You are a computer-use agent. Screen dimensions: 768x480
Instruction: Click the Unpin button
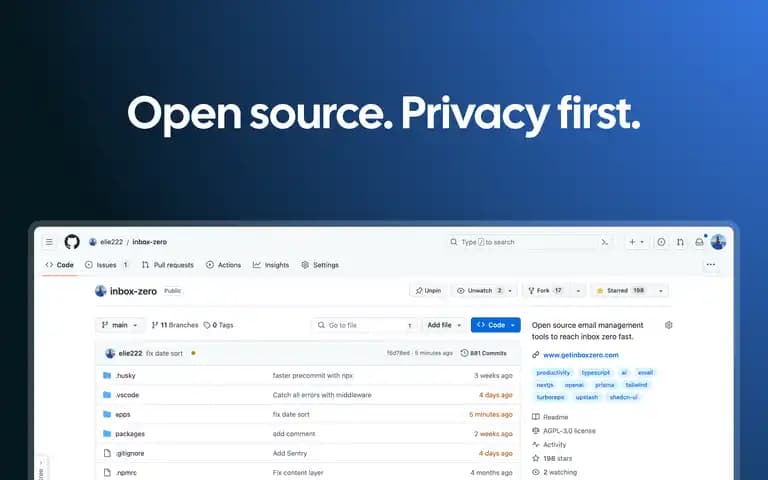pos(428,290)
